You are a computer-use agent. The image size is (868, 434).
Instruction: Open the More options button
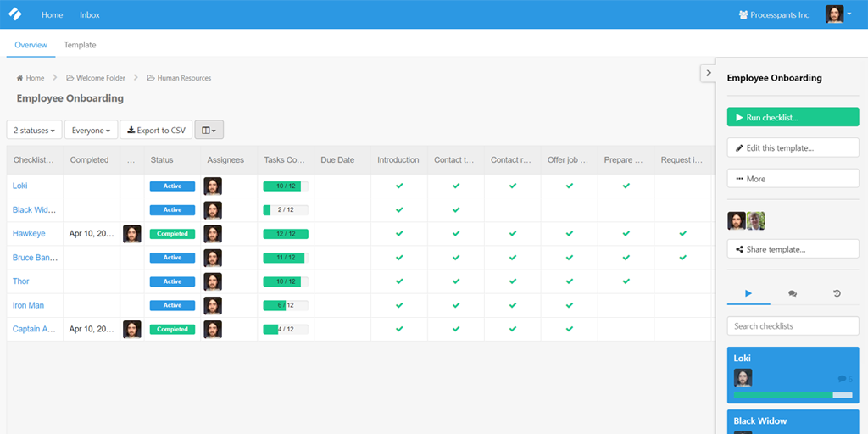pos(793,179)
